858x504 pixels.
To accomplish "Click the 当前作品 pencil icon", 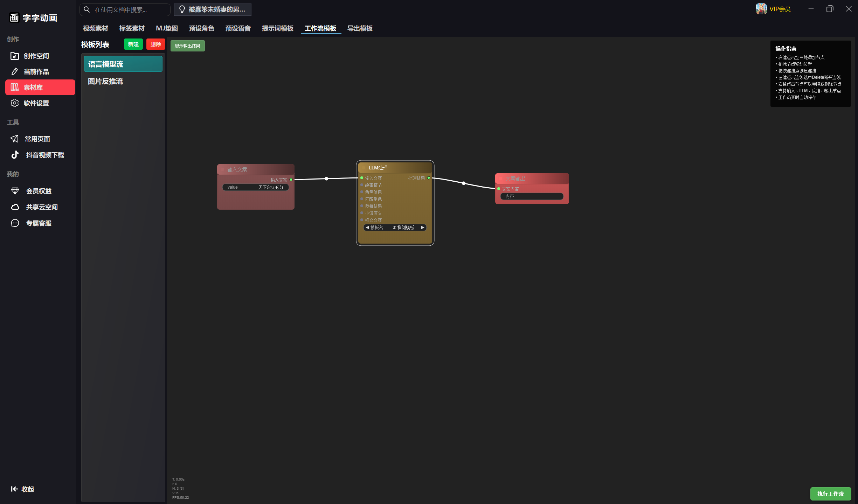I will [x=14, y=72].
